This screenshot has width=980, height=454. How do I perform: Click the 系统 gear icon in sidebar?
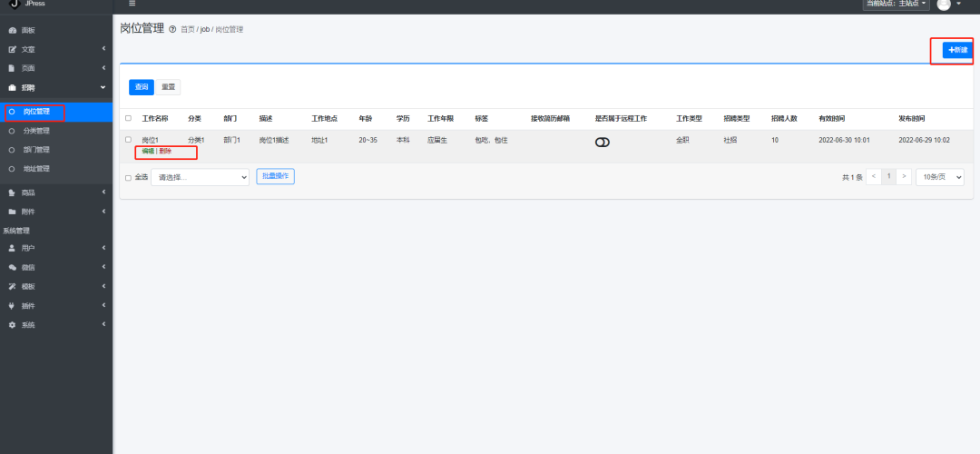pos(12,325)
